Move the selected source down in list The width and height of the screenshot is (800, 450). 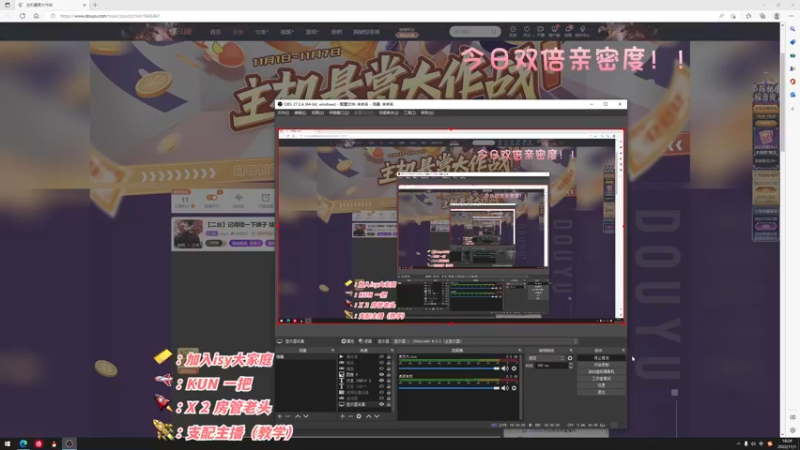377,416
